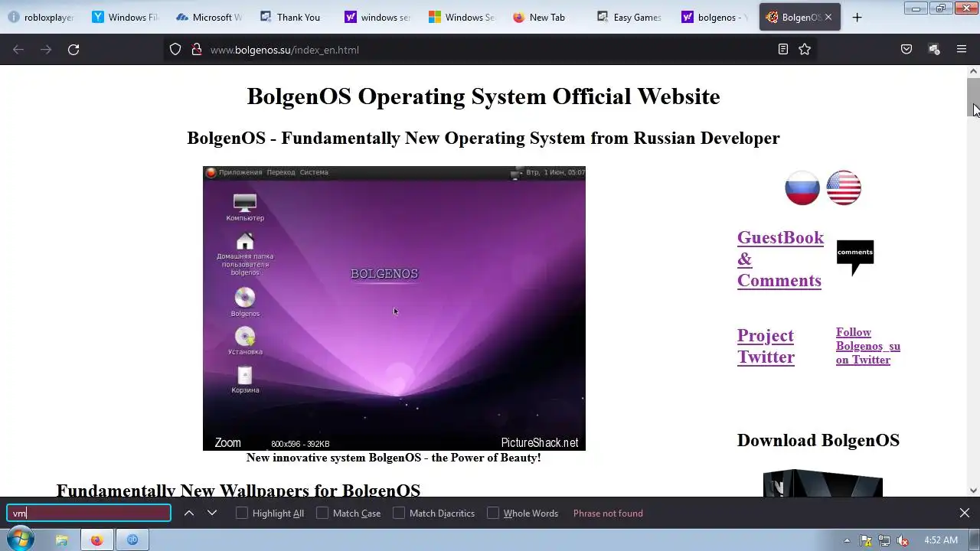Image resolution: width=980 pixels, height=551 pixels.
Task: Switch to the Windows Fil tab
Action: pos(124,17)
